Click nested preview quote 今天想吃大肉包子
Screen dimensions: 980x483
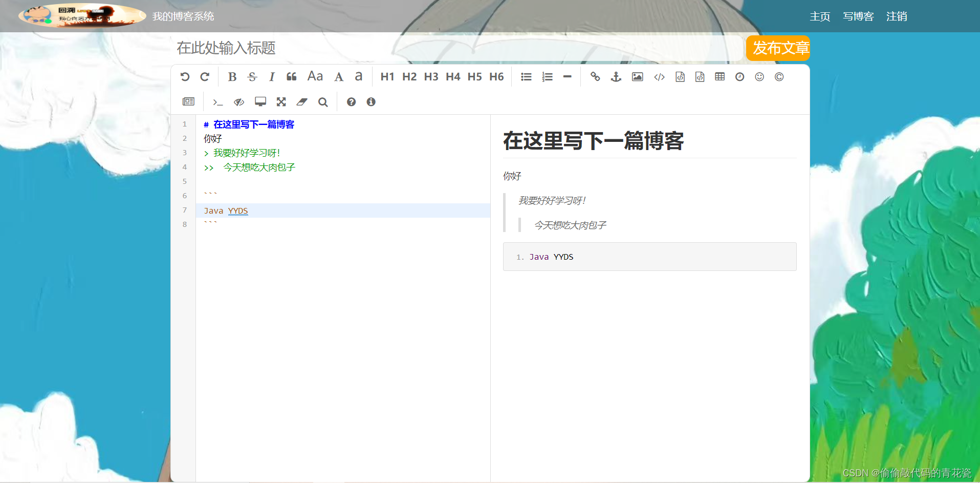click(570, 225)
